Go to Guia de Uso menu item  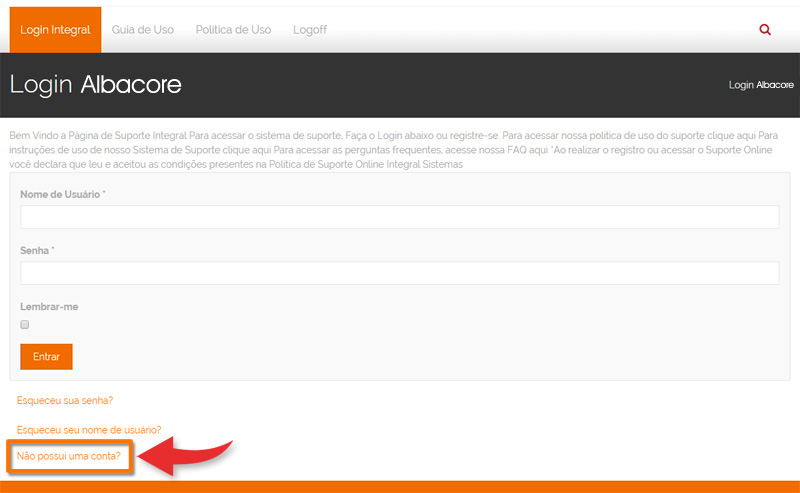pos(143,30)
